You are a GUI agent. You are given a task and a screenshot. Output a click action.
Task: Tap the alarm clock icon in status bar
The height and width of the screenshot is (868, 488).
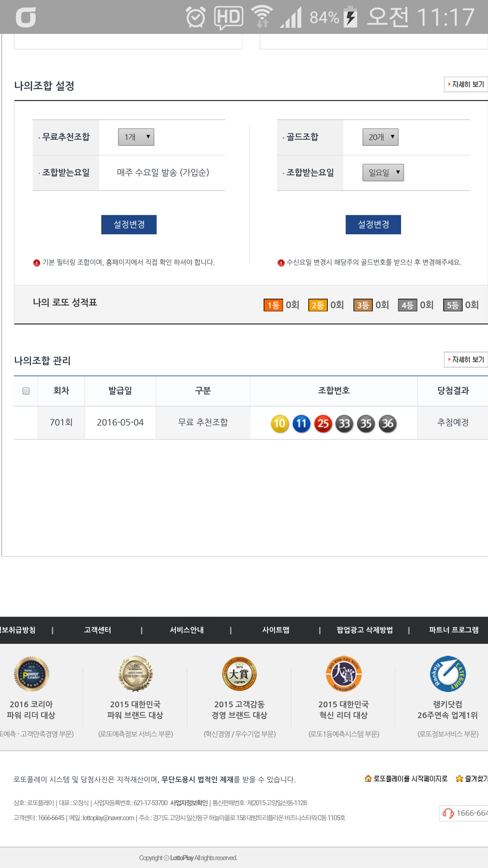[196, 17]
